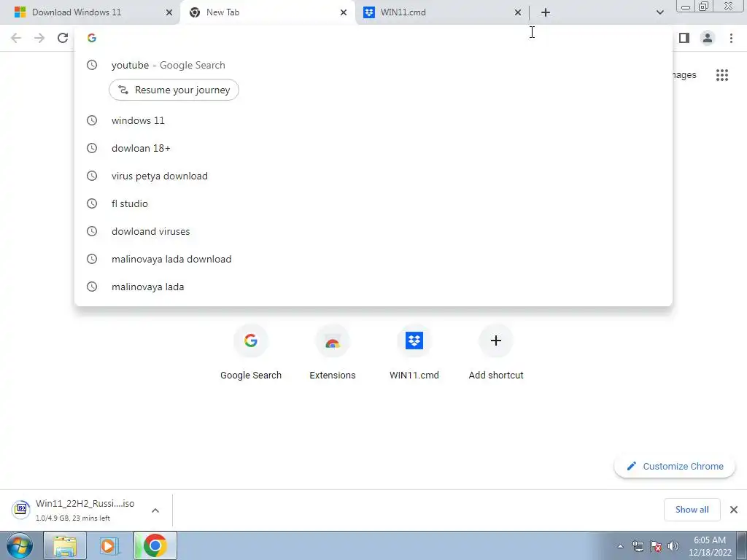Close the WIN11.cmd tab
This screenshot has height=560, width=747.
pos(518,12)
